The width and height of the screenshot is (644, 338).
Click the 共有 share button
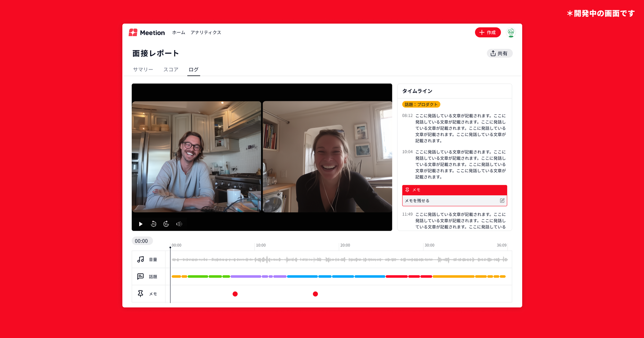point(499,54)
